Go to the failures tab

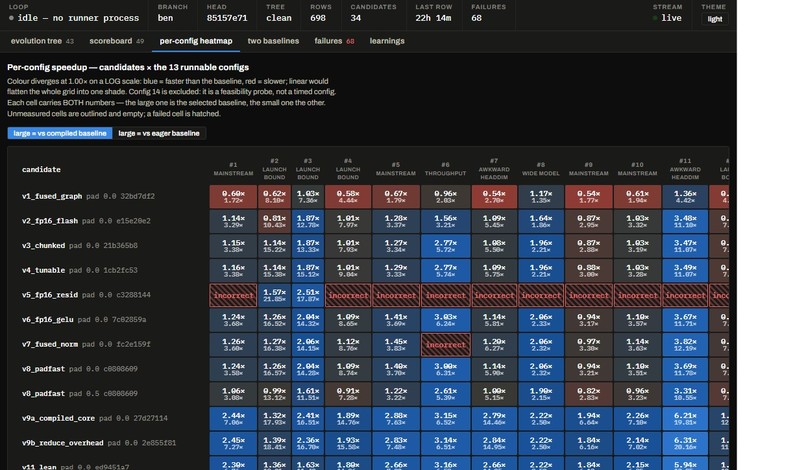coord(334,41)
